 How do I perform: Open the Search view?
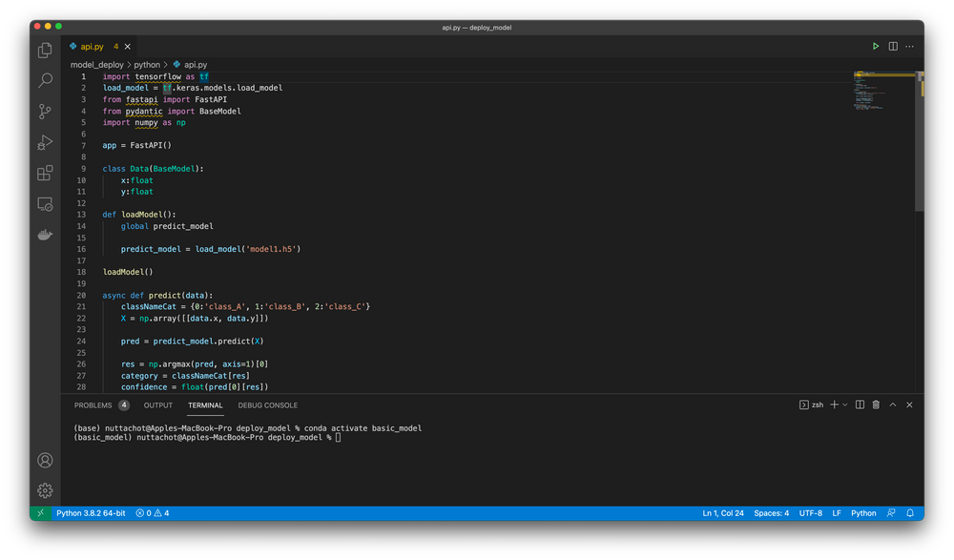[x=44, y=80]
